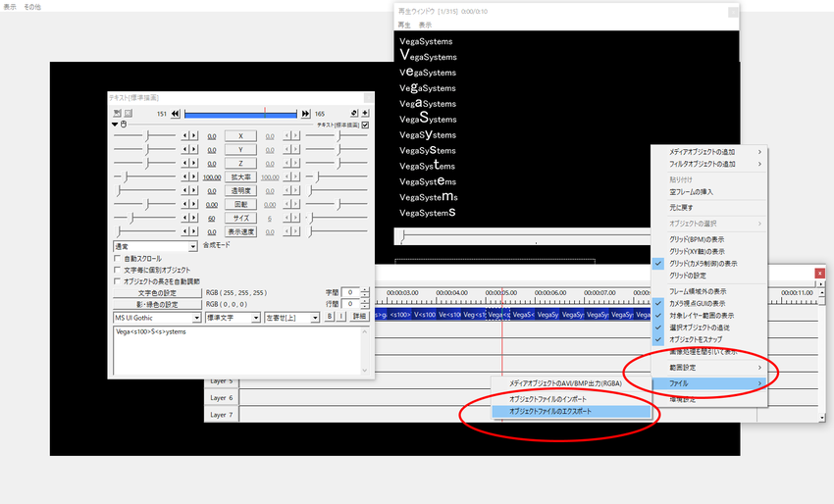The height and width of the screenshot is (504, 834).
Task: Click the blue frame range bar
Action: 240,114
